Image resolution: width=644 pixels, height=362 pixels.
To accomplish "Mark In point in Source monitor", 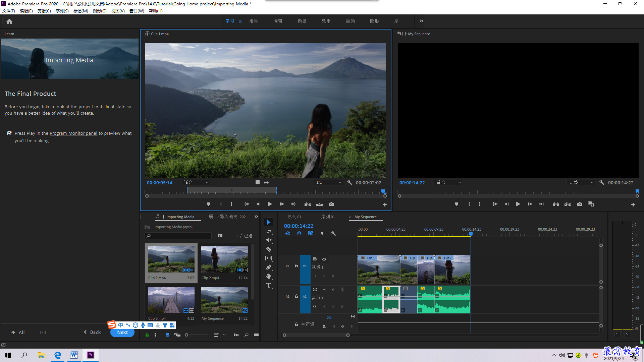I will [x=221, y=204].
